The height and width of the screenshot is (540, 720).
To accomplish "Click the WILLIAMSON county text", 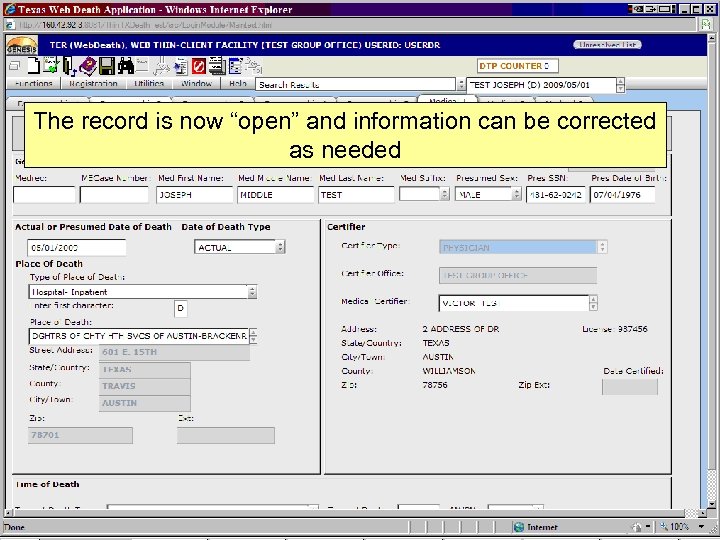I will 449,371.
